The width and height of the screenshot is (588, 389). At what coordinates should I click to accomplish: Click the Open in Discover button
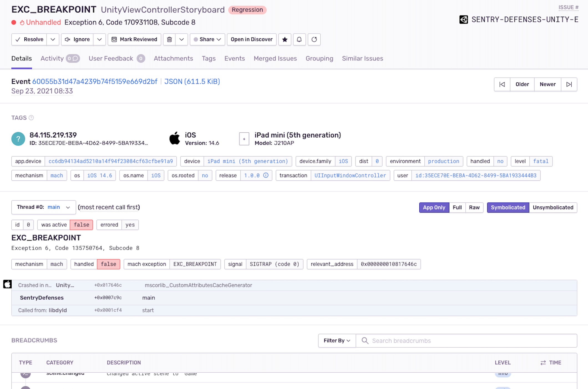pyautogui.click(x=252, y=39)
